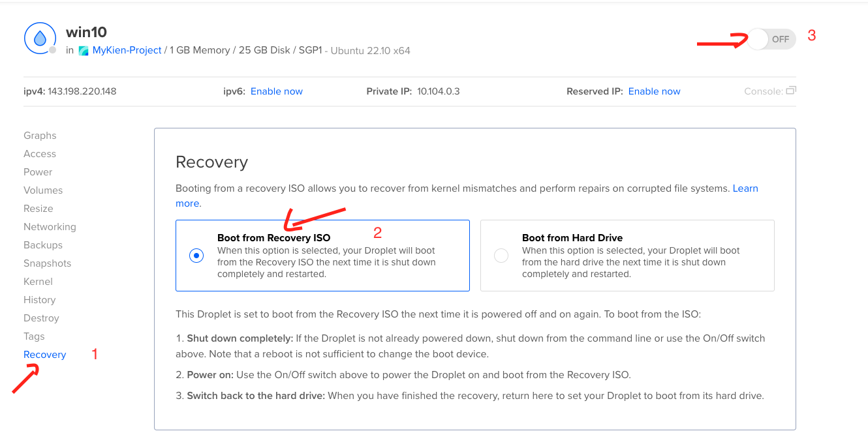Open the Tags section
The image size is (868, 444).
(34, 336)
